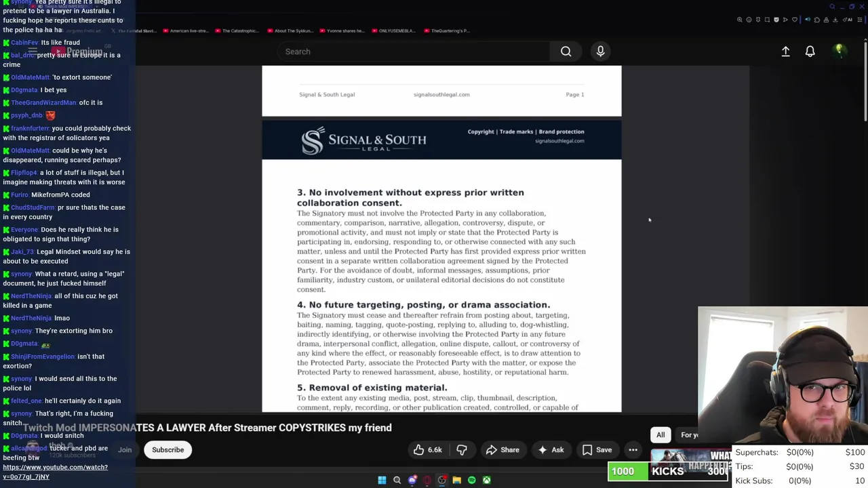The image size is (868, 488).
Task: Open the YouTube upload/create icon
Action: (785, 52)
